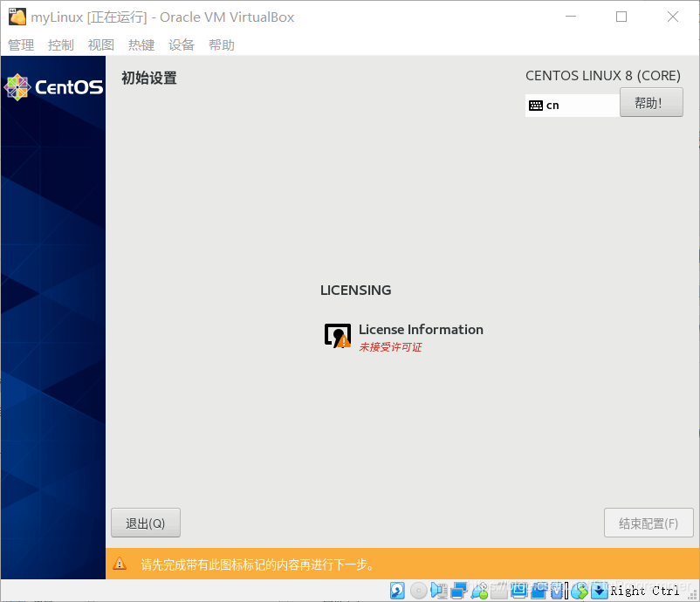Image resolution: width=700 pixels, height=602 pixels.
Task: Click the 结束配置(F) button
Action: tap(649, 523)
